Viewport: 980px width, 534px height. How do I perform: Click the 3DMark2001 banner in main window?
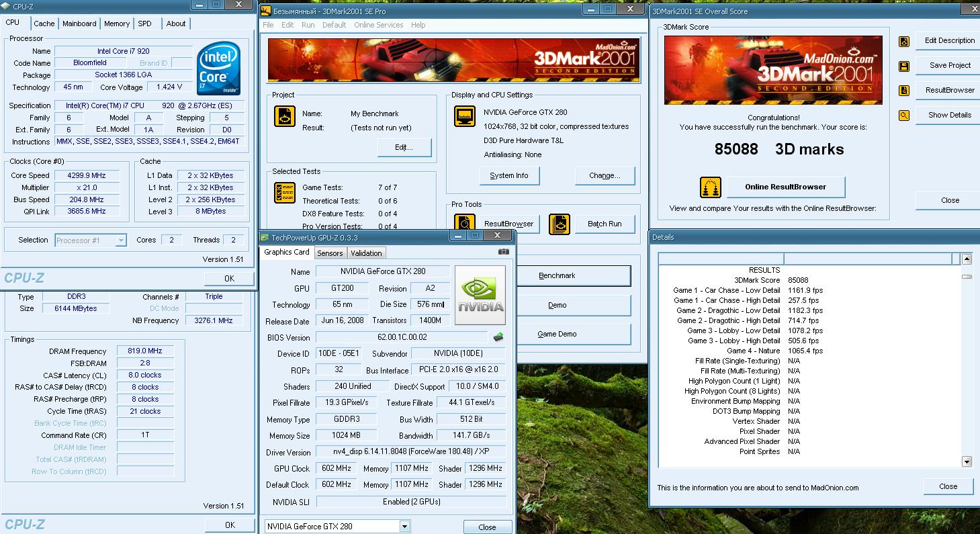coord(453,60)
